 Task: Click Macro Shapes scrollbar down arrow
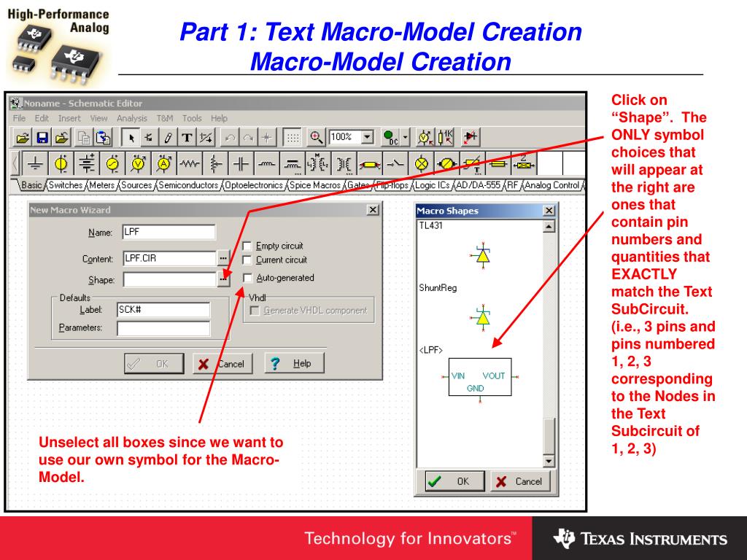click(549, 461)
